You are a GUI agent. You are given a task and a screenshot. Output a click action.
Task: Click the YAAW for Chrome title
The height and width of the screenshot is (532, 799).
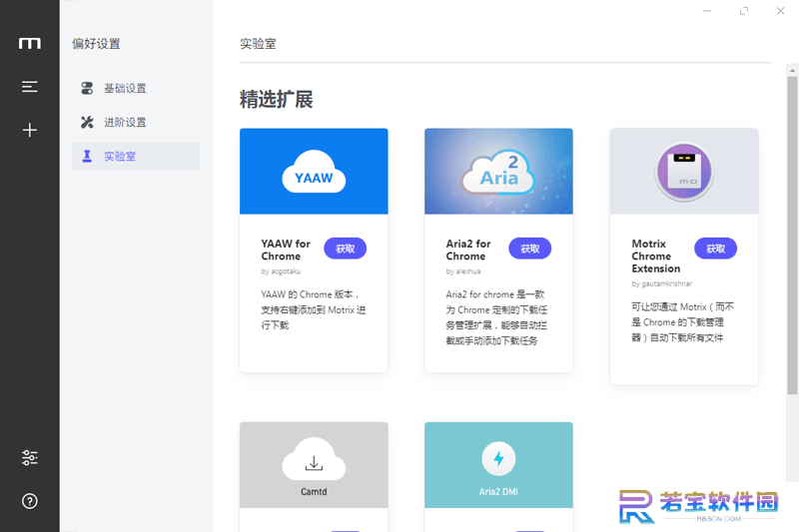point(286,250)
